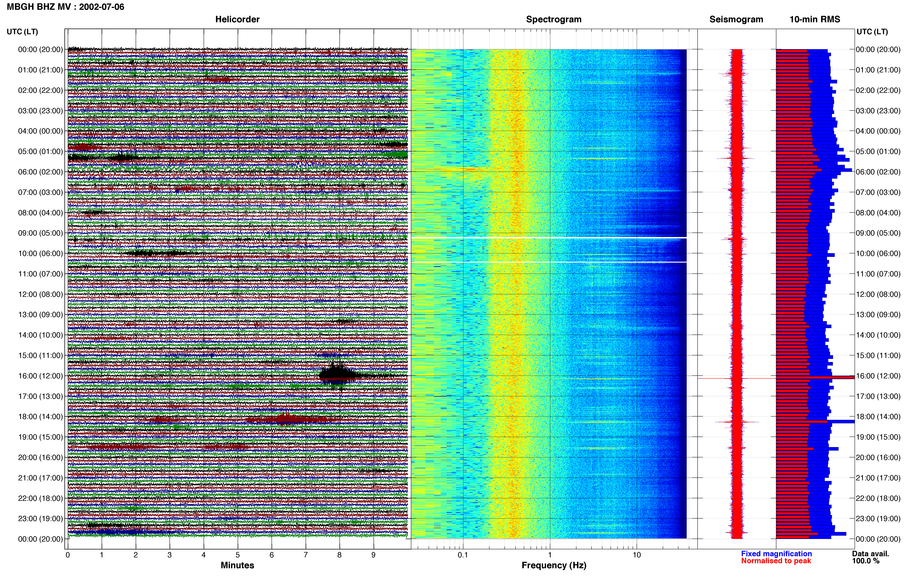Click the 0.1 frequency tick label
924x578 pixels.
pos(463,555)
